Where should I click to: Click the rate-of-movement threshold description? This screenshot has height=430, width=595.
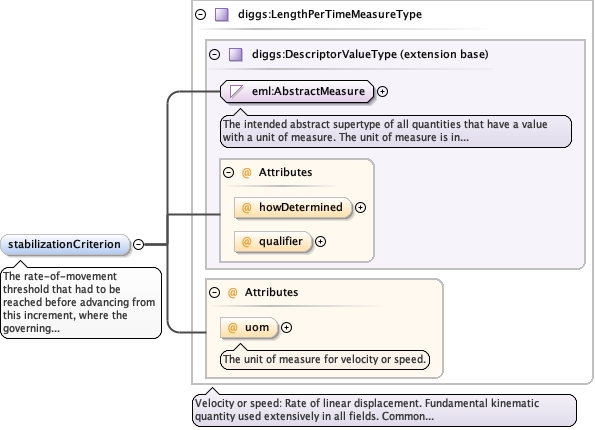pyautogui.click(x=81, y=302)
